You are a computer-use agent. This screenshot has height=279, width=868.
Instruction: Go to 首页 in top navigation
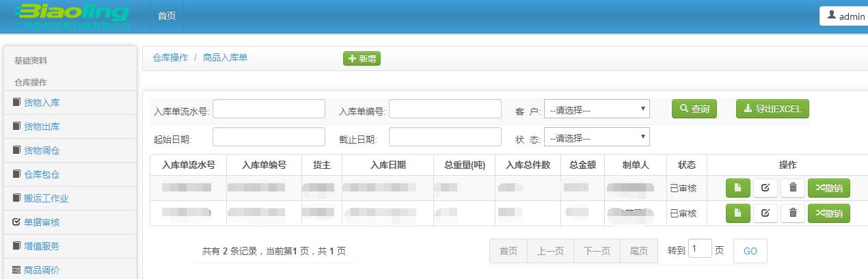tap(167, 16)
